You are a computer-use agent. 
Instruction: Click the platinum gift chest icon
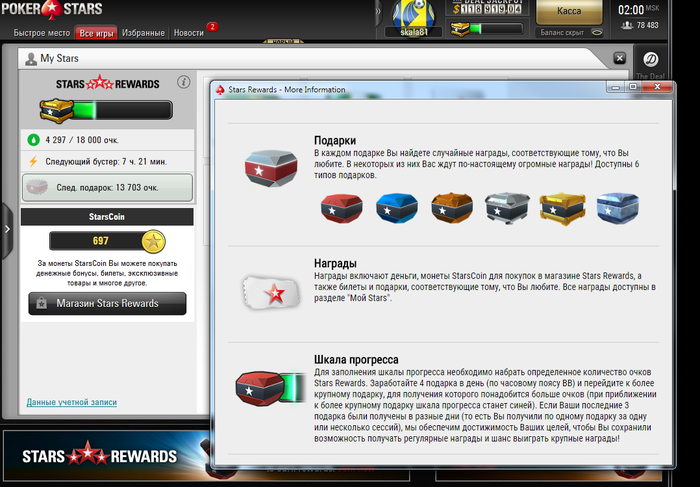pyautogui.click(x=617, y=208)
